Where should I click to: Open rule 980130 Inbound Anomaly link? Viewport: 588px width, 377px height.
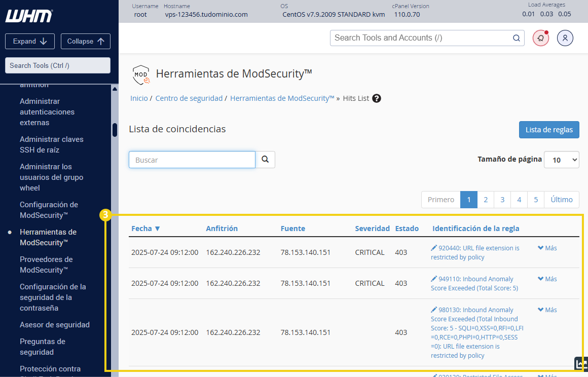pyautogui.click(x=477, y=332)
